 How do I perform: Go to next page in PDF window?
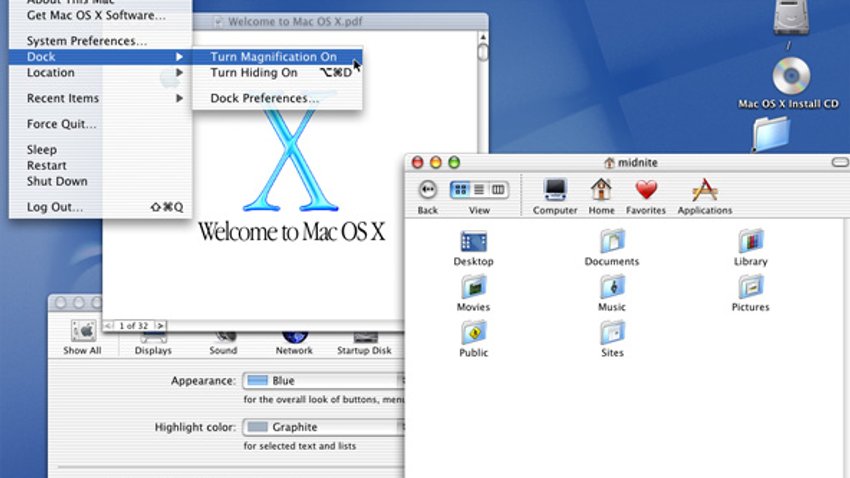click(160, 326)
